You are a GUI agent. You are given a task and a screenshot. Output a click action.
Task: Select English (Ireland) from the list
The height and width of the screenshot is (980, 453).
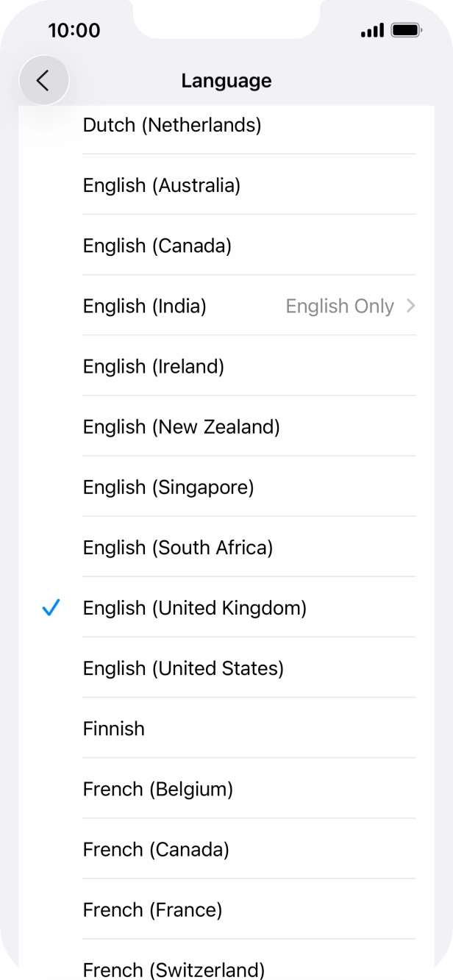click(x=152, y=366)
